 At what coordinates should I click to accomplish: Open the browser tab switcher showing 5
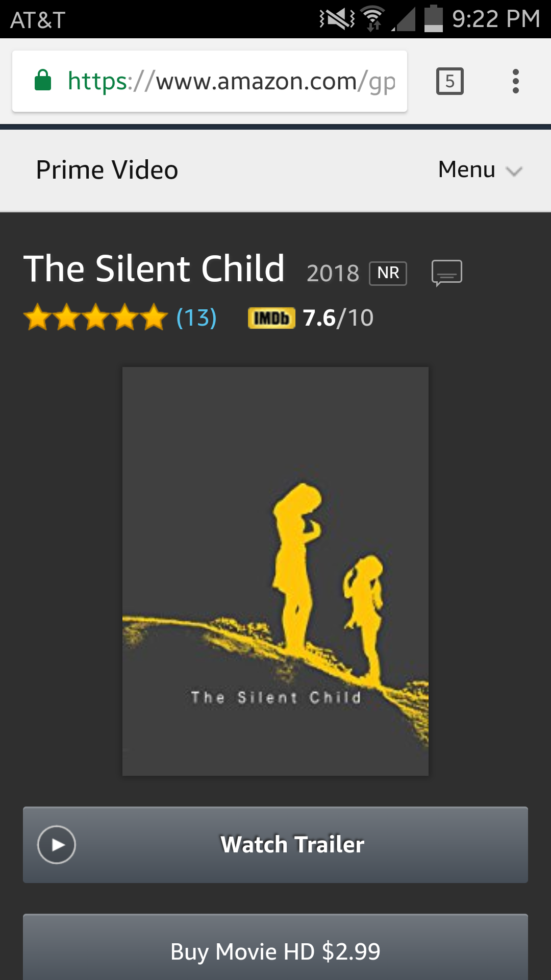click(x=449, y=81)
